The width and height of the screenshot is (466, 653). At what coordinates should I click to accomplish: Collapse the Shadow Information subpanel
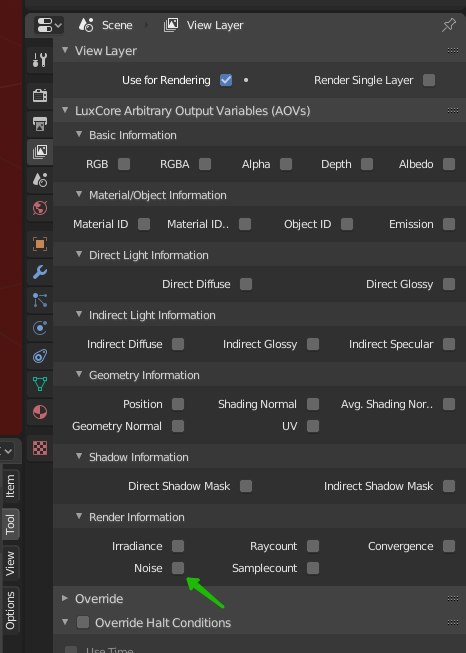(x=79, y=456)
